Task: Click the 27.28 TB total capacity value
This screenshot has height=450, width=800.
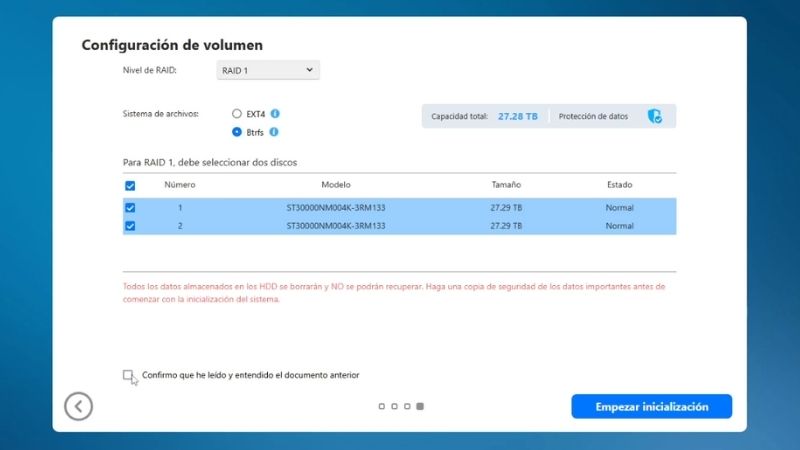Action: pyautogui.click(x=518, y=116)
